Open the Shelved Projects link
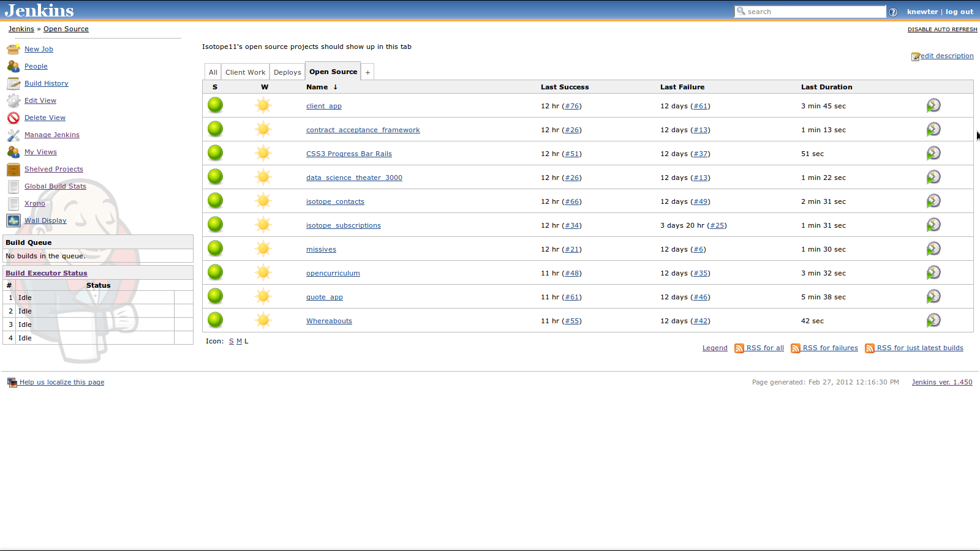 coord(54,169)
